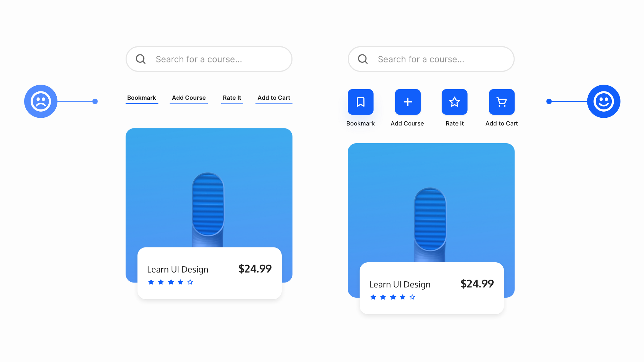Click the search magnifier icon on the left search bar

click(141, 59)
